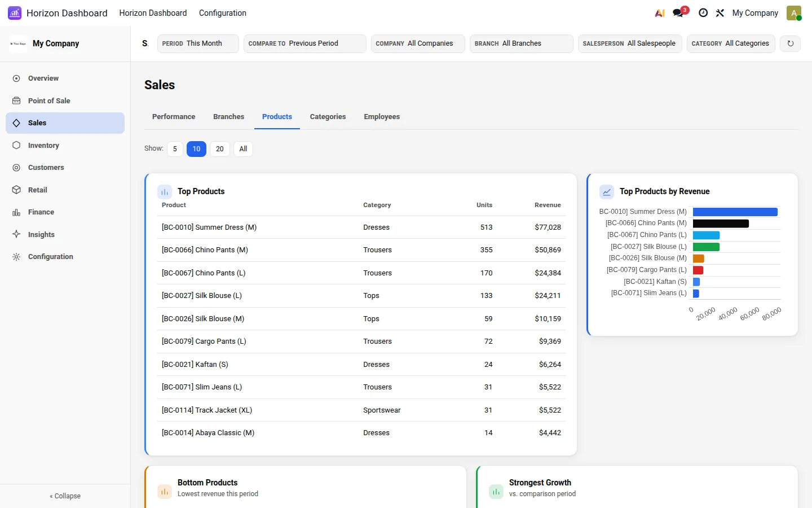Open the Configuration menu in the top bar
Screen dimensions: 812x508
223,13
